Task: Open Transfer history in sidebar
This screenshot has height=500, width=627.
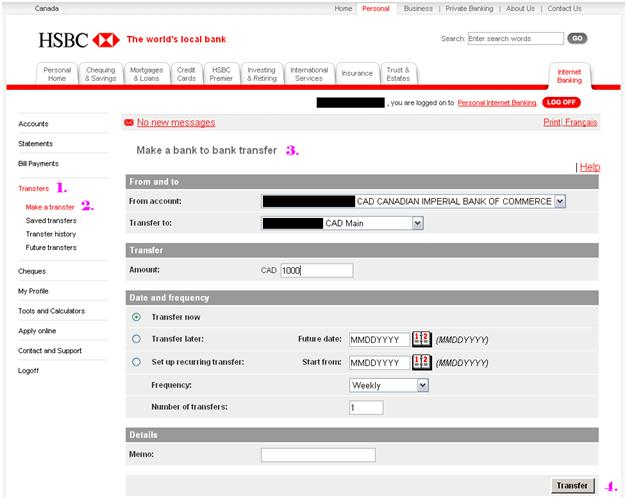Action: 51,234
